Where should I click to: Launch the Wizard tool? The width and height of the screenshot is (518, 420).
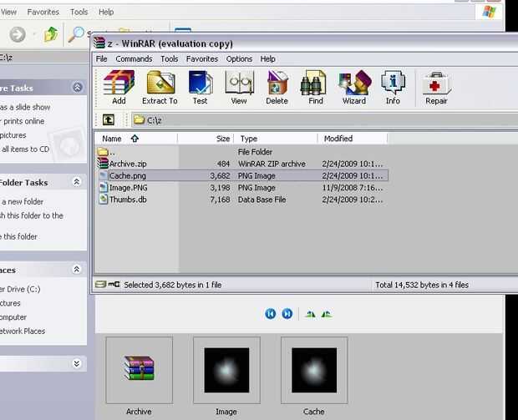[x=354, y=88]
